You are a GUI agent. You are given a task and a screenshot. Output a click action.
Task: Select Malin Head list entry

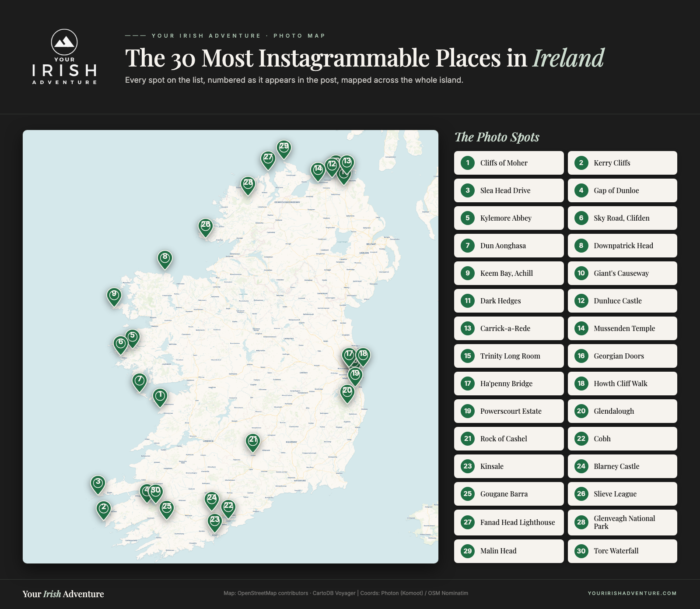(509, 551)
